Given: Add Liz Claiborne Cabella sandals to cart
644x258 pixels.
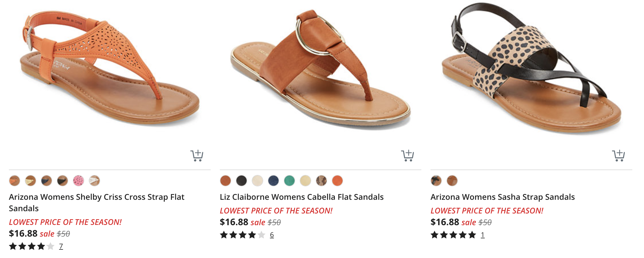Looking at the screenshot, I should (x=407, y=156).
